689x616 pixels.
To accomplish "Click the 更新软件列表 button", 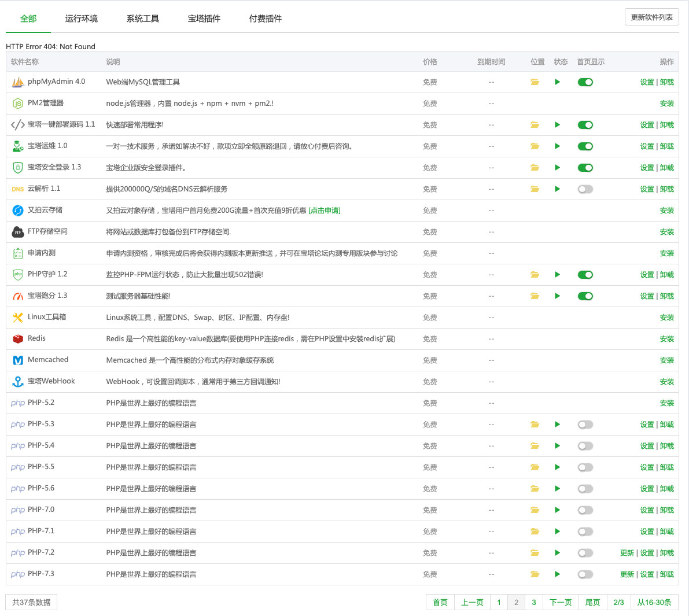I will tap(651, 17).
